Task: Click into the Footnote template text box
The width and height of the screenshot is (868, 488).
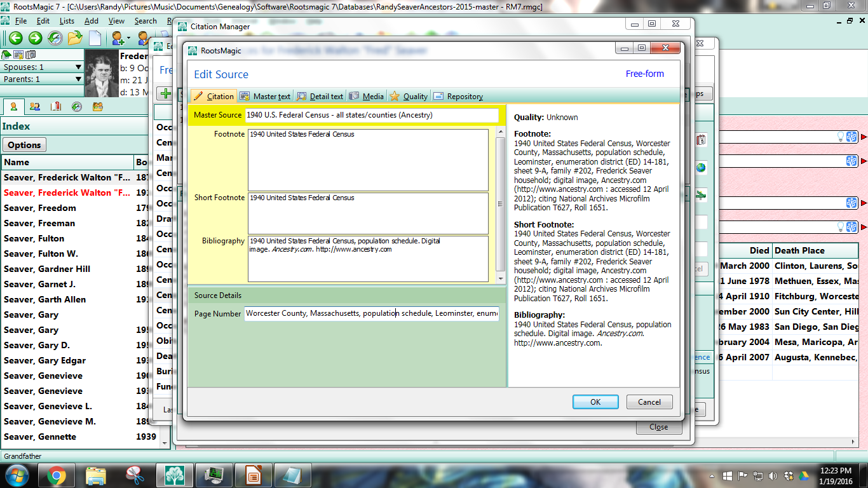Action: tap(368, 159)
